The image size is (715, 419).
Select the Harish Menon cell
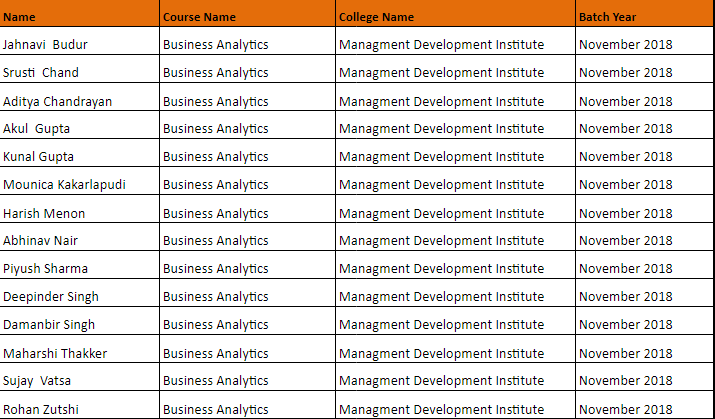pyautogui.click(x=44, y=213)
